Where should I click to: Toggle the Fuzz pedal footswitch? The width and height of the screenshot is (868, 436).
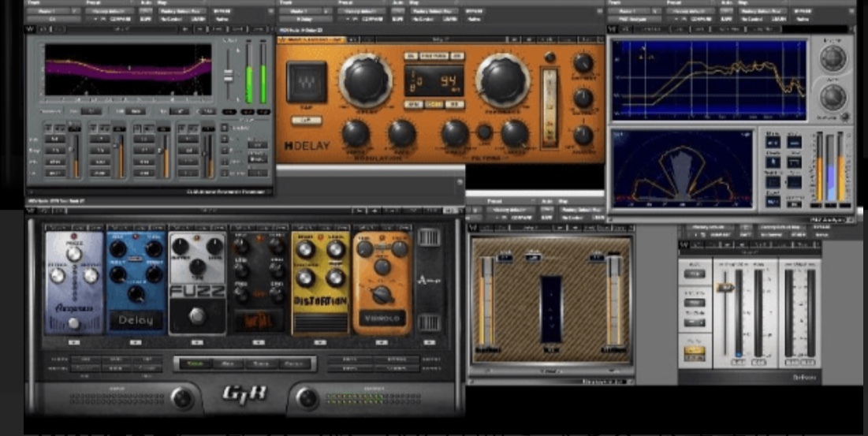[196, 316]
